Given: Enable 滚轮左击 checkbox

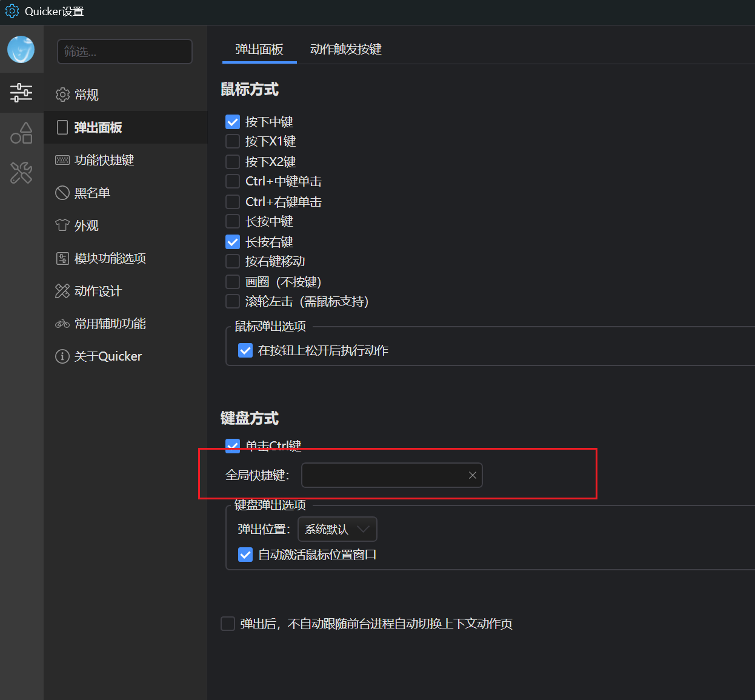Looking at the screenshot, I should [x=233, y=301].
